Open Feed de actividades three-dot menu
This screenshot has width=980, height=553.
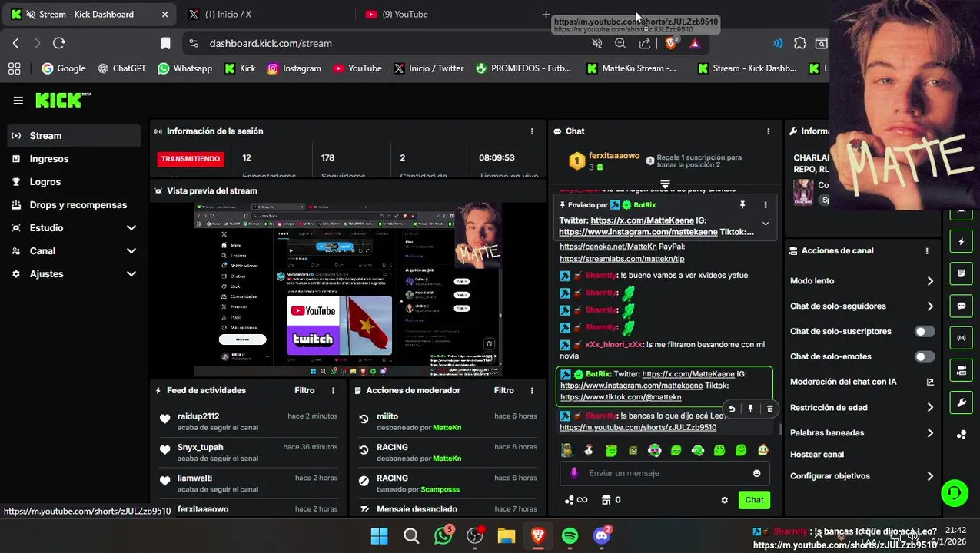tap(333, 391)
